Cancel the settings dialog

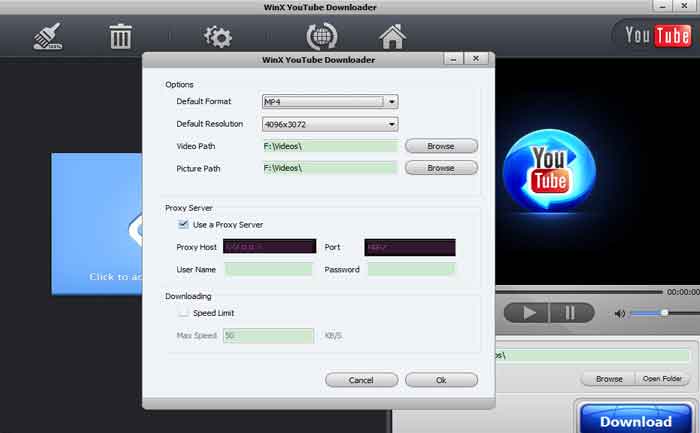coord(361,380)
